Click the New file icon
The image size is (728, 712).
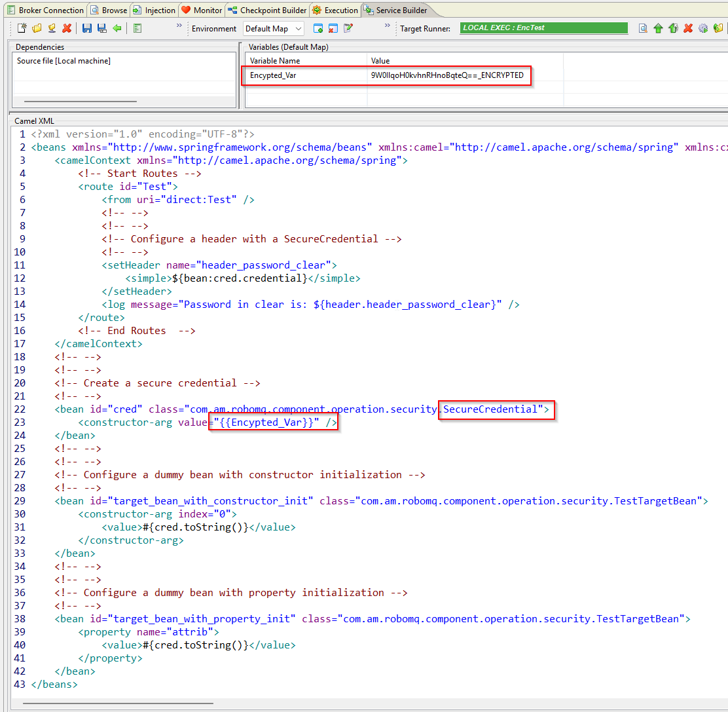pos(22,28)
